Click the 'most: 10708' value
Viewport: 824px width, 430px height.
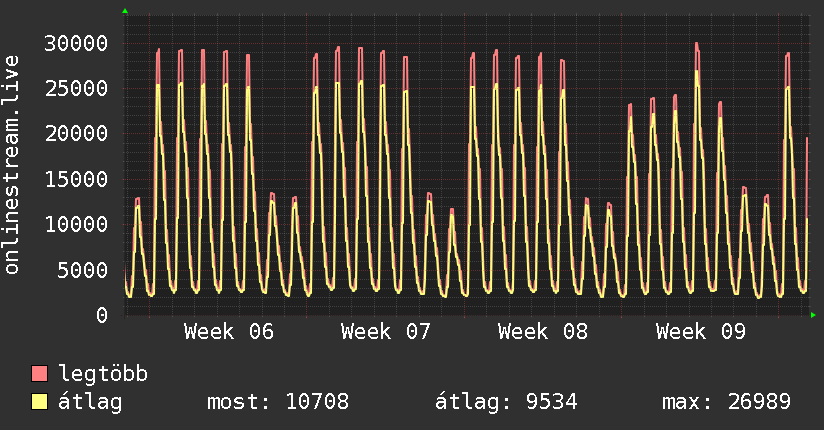[278, 402]
